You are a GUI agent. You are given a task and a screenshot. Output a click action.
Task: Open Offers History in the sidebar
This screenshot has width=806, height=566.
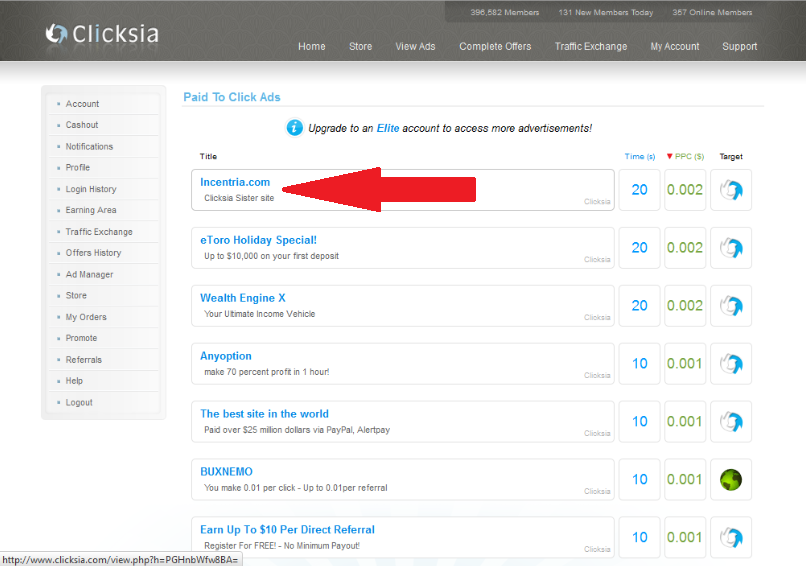point(93,253)
